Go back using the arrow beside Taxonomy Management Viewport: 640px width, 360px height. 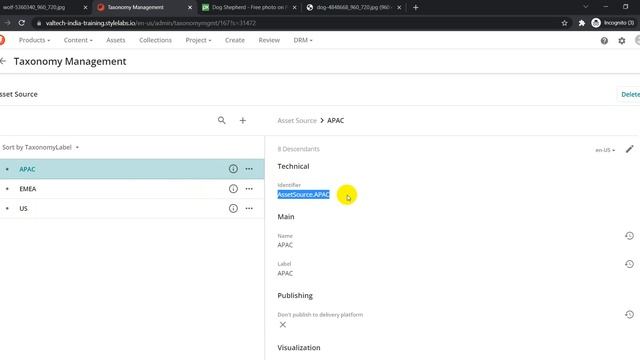click(x=3, y=61)
